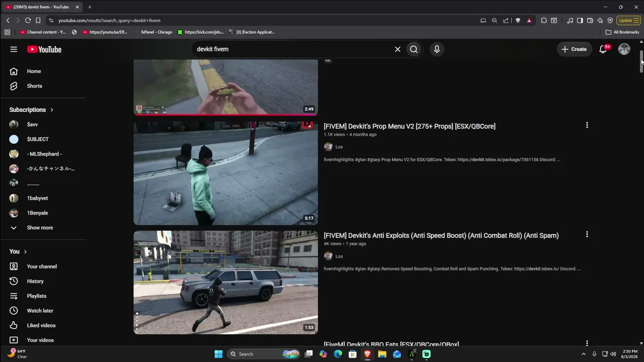Open the YouTube guide hamburger menu
Screen dimensions: 644x362
click(x=14, y=49)
